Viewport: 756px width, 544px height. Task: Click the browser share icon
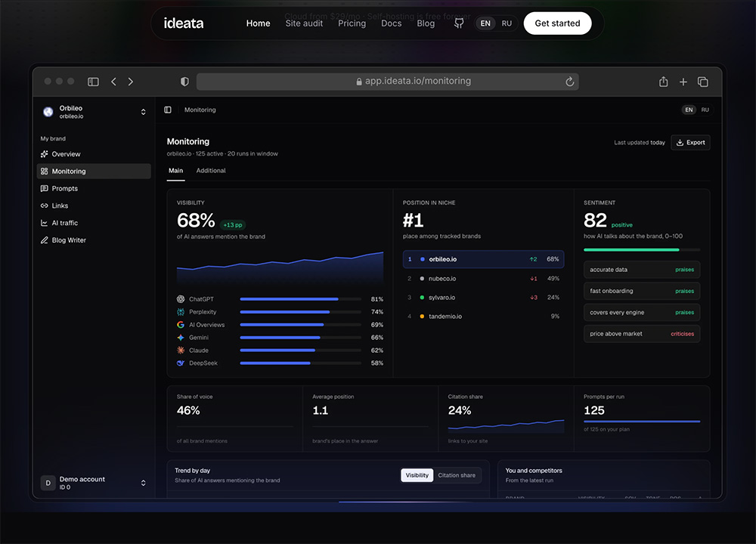point(664,82)
